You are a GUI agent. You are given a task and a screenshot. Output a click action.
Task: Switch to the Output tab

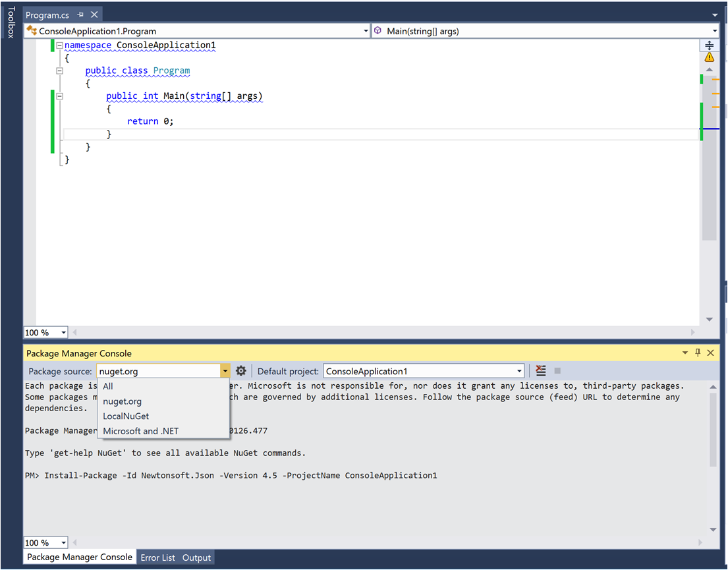(x=196, y=557)
